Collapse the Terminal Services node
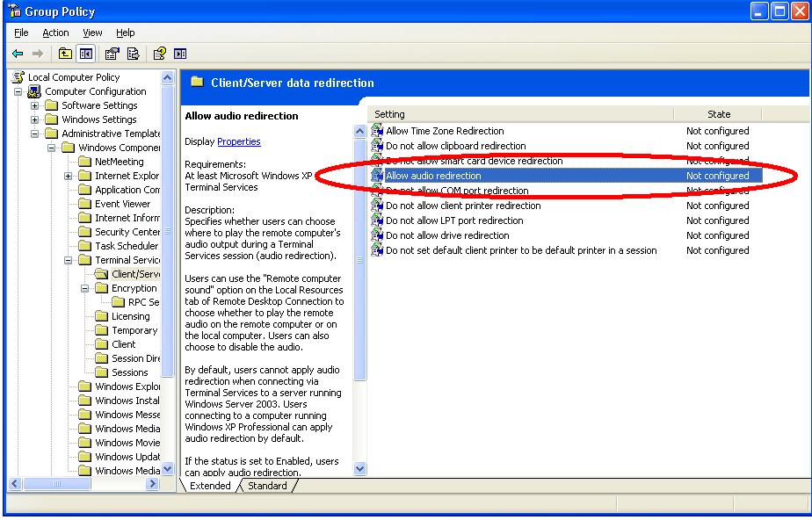Image resolution: width=812 pixels, height=520 pixels. 68,260
